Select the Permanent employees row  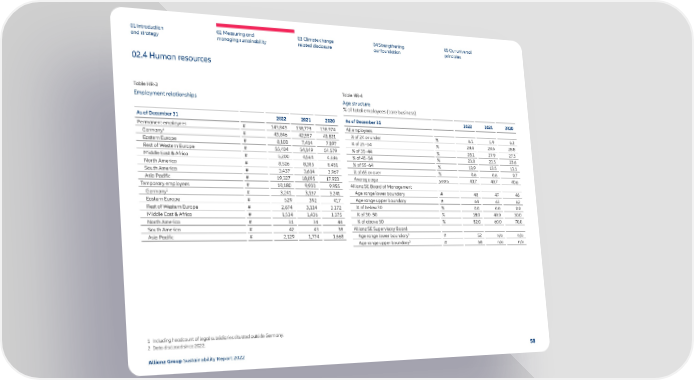coord(238,125)
